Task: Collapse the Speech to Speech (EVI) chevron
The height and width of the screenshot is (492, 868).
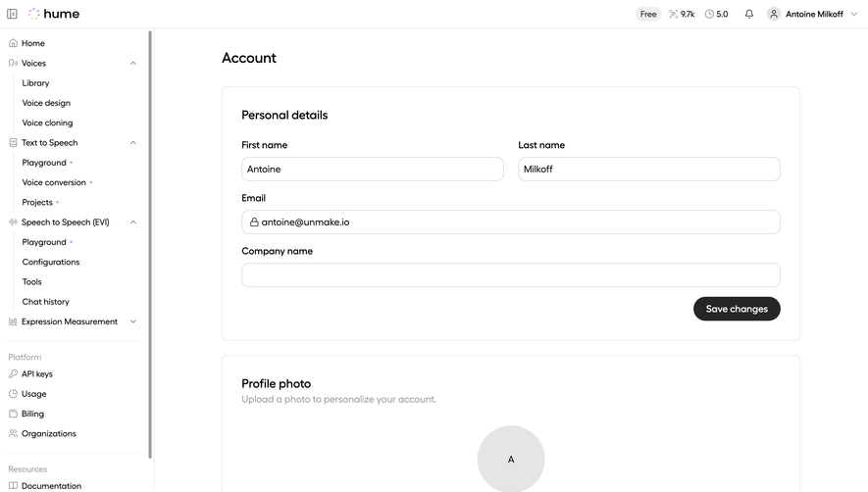Action: click(132, 222)
